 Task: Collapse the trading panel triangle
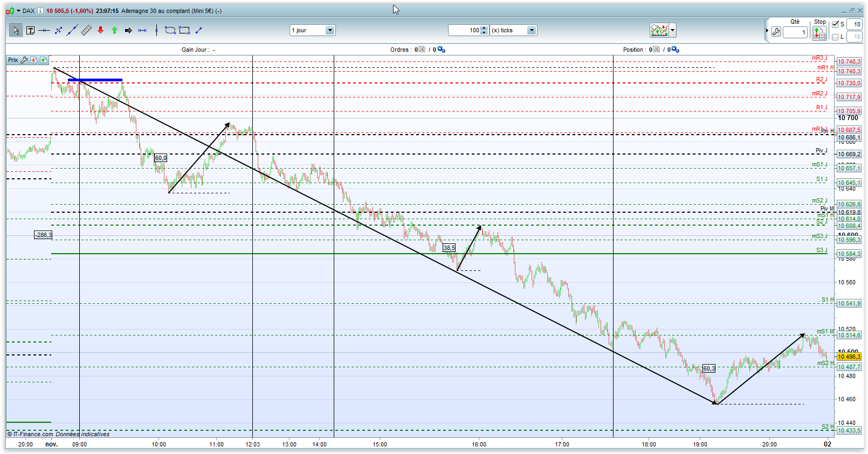pos(767,31)
